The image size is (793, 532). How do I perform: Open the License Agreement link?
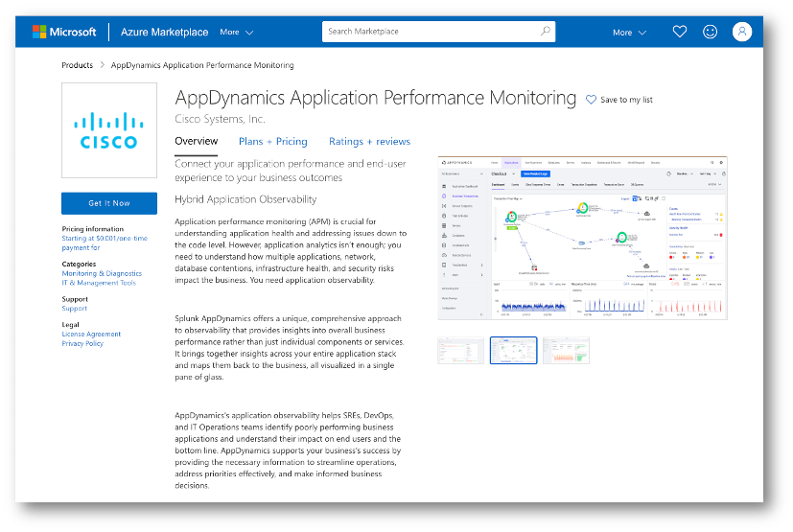click(x=91, y=335)
